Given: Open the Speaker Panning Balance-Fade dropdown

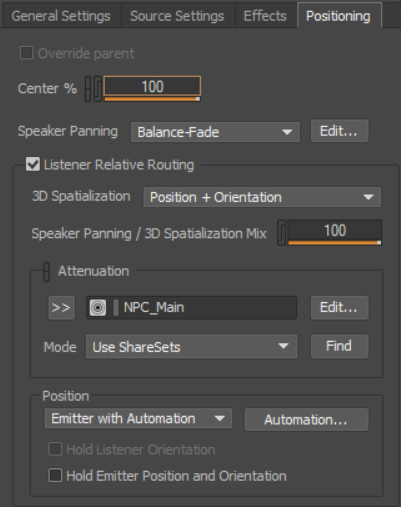Looking at the screenshot, I should click(215, 132).
